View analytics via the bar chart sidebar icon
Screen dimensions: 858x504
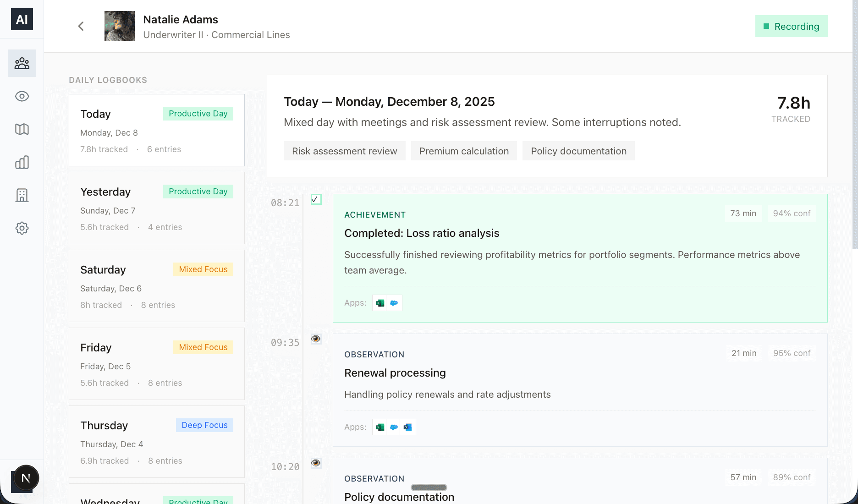[22, 162]
